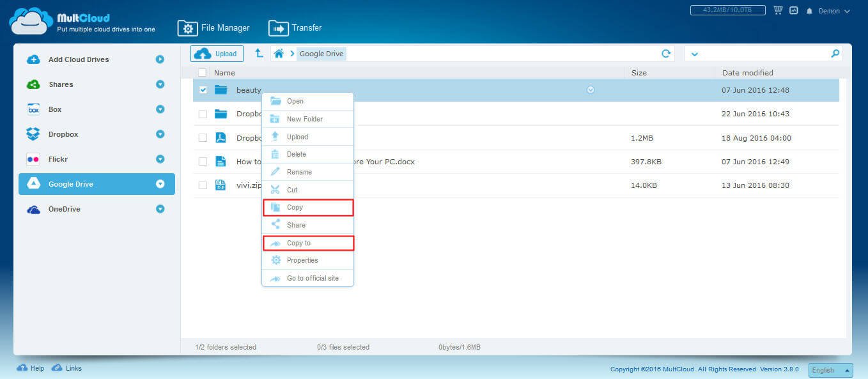Toggle the select-all checkbox in the Name header
Image resolution: width=868 pixels, height=379 pixels.
click(202, 72)
